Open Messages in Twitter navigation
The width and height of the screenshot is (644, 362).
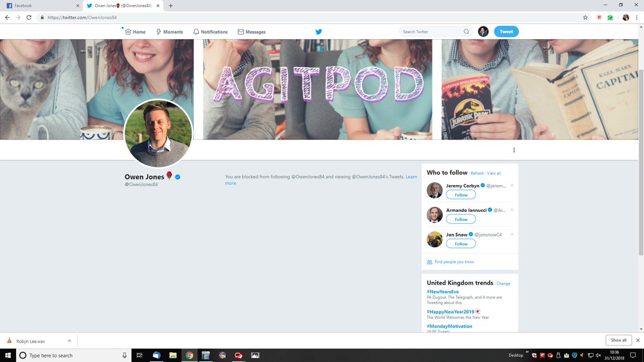point(252,32)
